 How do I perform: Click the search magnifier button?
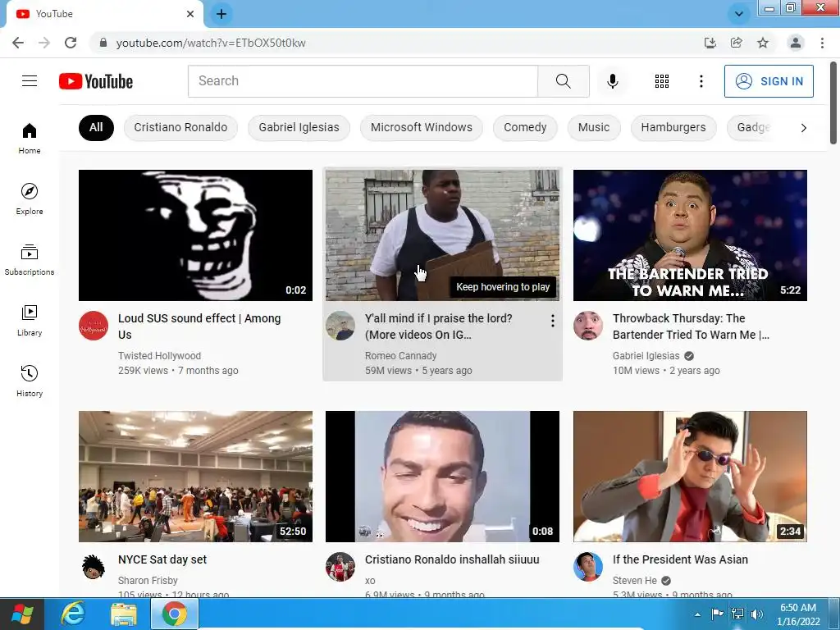563,81
